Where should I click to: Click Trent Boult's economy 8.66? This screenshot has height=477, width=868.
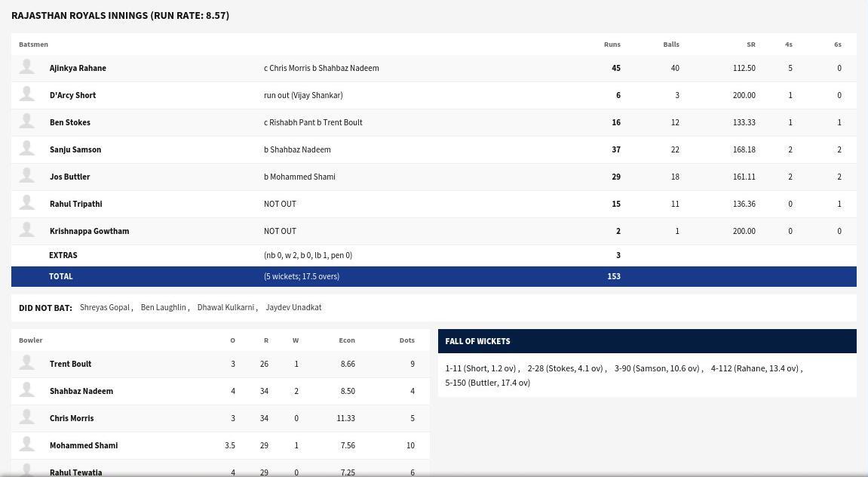point(348,364)
